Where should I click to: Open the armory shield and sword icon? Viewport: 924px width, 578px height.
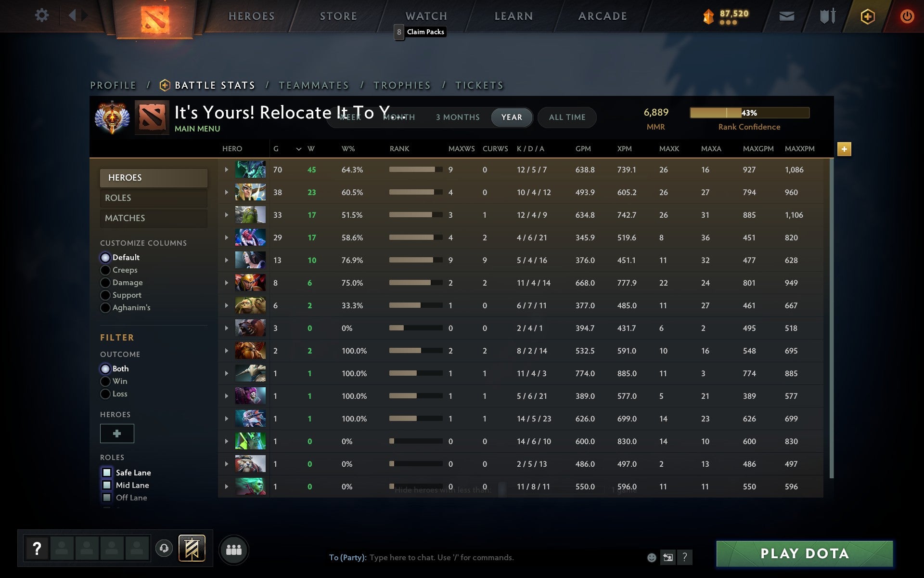827,16
